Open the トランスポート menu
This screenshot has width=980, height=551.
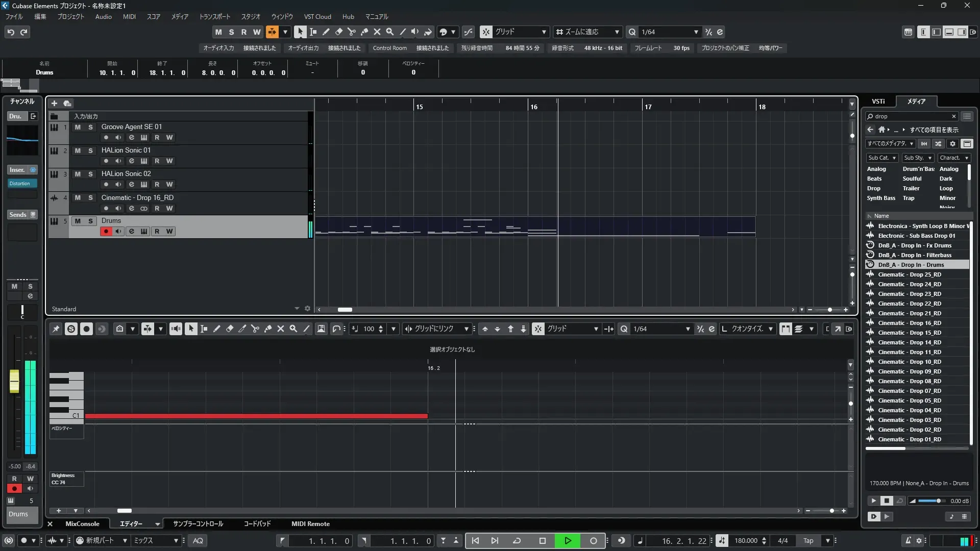point(214,17)
